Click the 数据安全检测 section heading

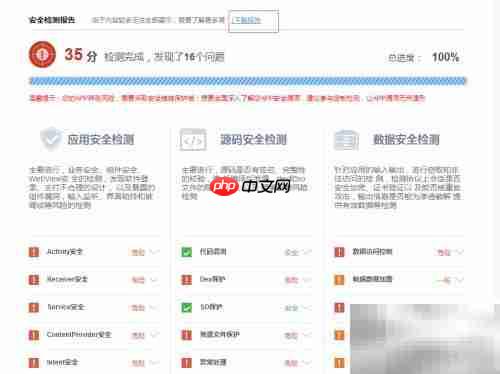[x=406, y=139]
